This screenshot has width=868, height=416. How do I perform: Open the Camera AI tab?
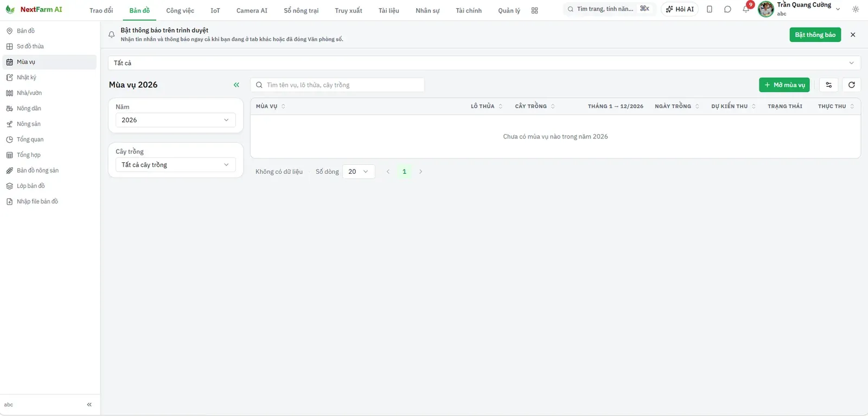pyautogui.click(x=252, y=10)
